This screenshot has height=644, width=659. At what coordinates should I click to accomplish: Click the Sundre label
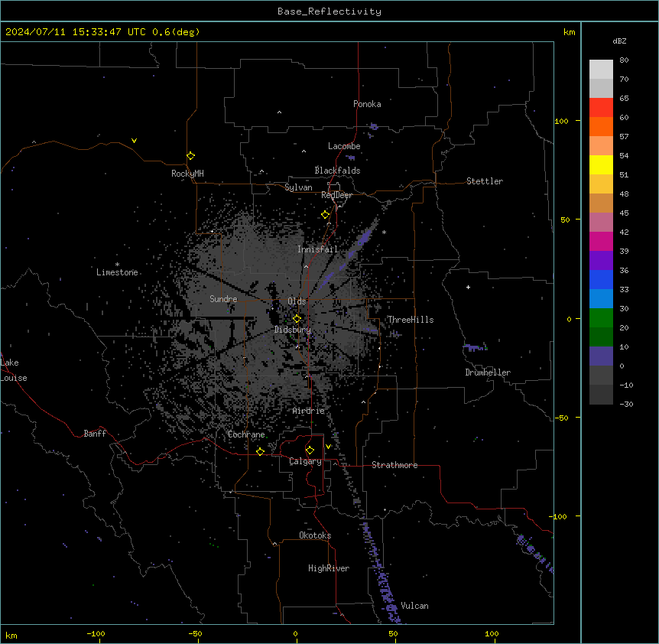[x=223, y=299]
